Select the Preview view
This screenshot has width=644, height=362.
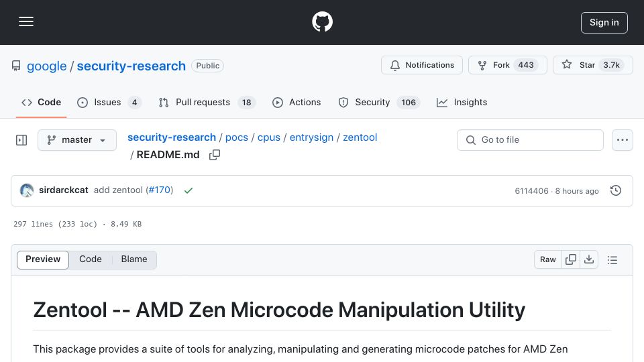[x=43, y=259]
